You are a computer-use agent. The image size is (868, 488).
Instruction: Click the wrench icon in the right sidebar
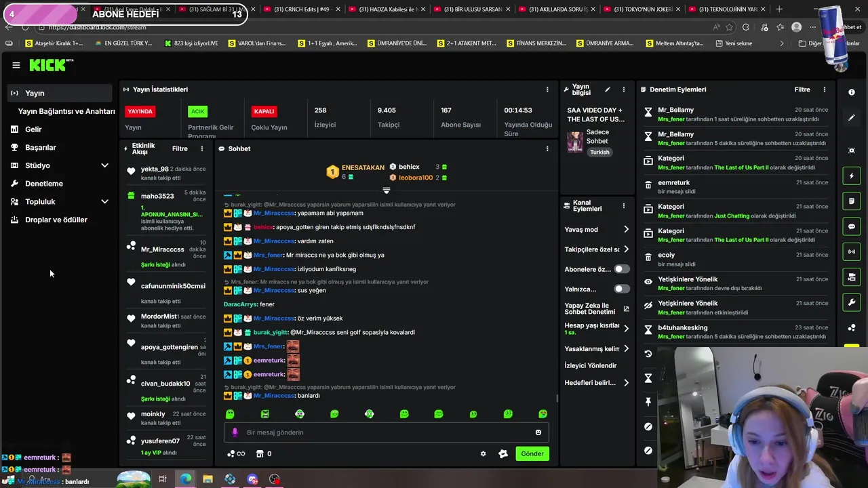(852, 302)
